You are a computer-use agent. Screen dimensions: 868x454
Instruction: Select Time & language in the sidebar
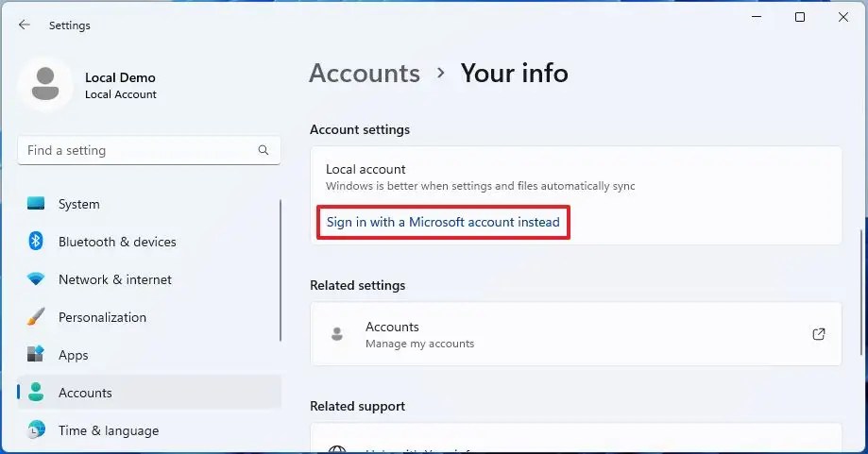coord(149,429)
